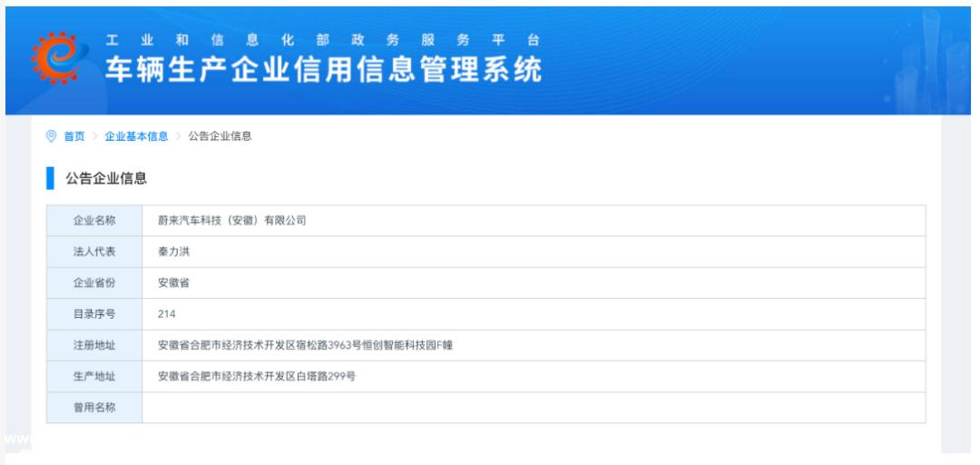Click the gear-shaped platform logo
This screenshot has height=465, width=980.
pos(59,57)
